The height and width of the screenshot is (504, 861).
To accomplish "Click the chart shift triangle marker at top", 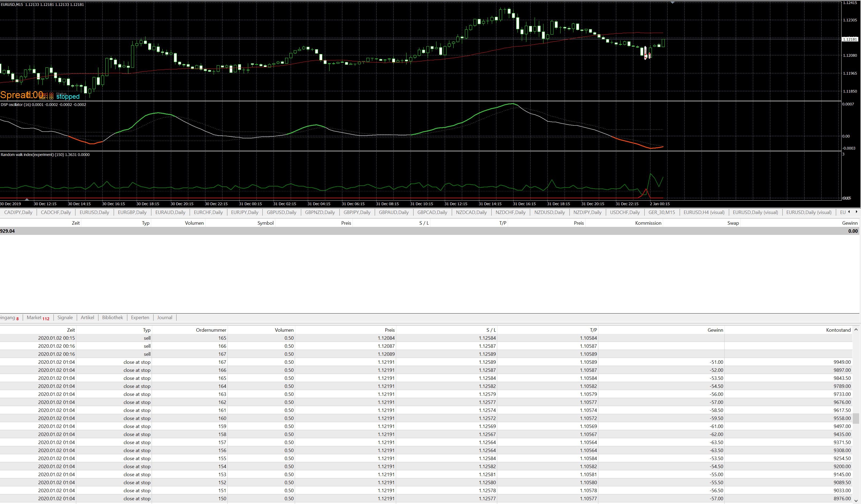I will point(672,3).
